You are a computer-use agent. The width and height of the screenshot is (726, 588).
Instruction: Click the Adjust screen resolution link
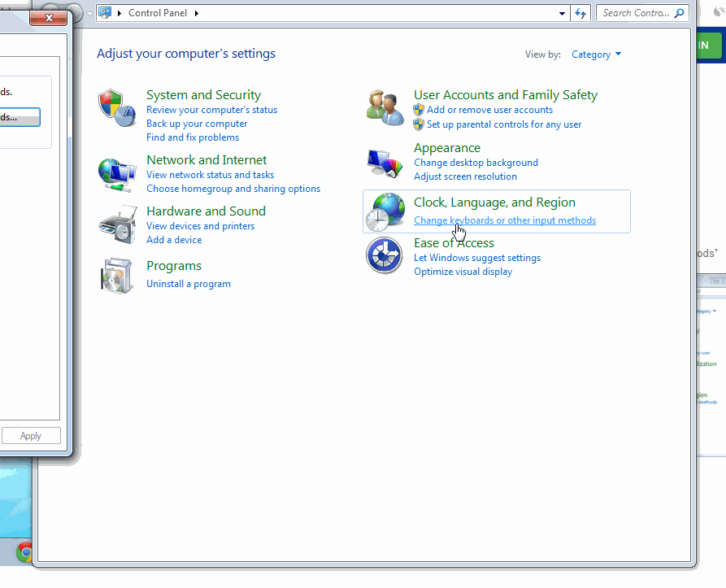click(464, 176)
